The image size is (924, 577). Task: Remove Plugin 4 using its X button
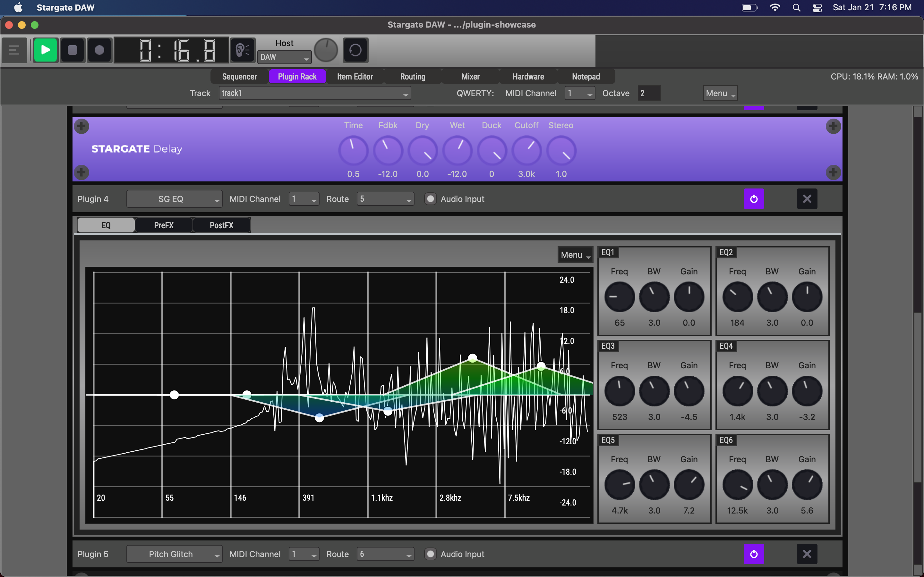[x=807, y=199]
